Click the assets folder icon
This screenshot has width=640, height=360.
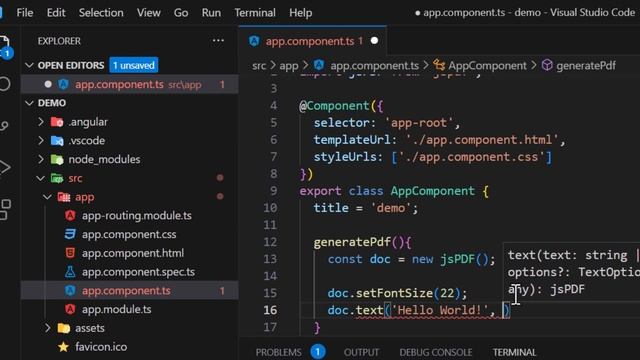click(x=64, y=328)
